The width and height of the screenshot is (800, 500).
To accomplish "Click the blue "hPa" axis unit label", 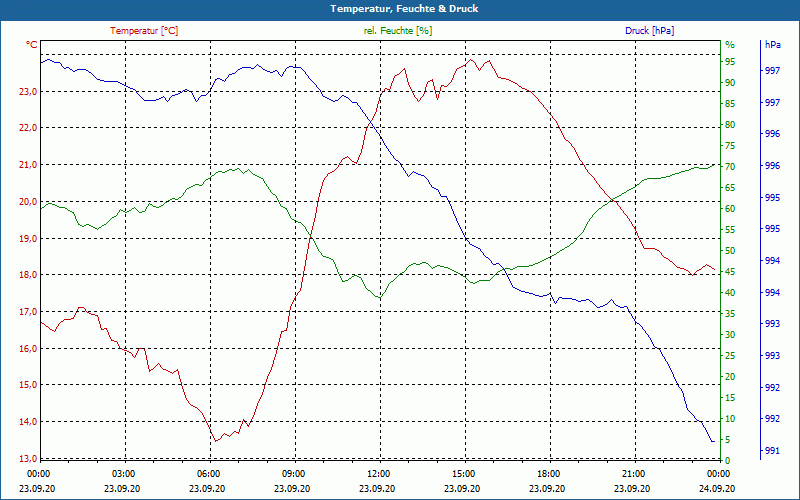I will (x=773, y=45).
